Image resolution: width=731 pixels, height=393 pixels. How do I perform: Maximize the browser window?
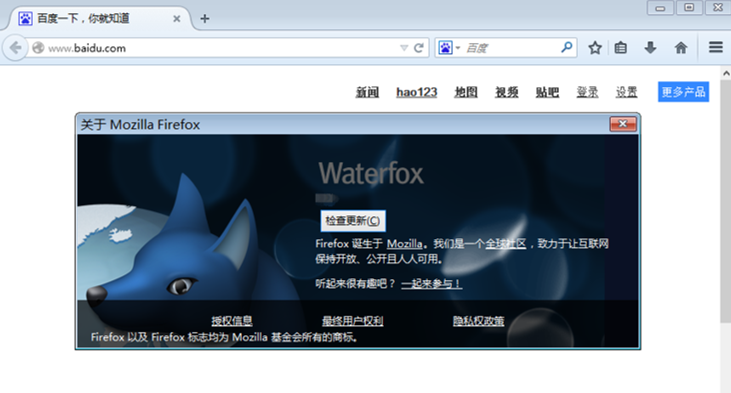click(689, 8)
